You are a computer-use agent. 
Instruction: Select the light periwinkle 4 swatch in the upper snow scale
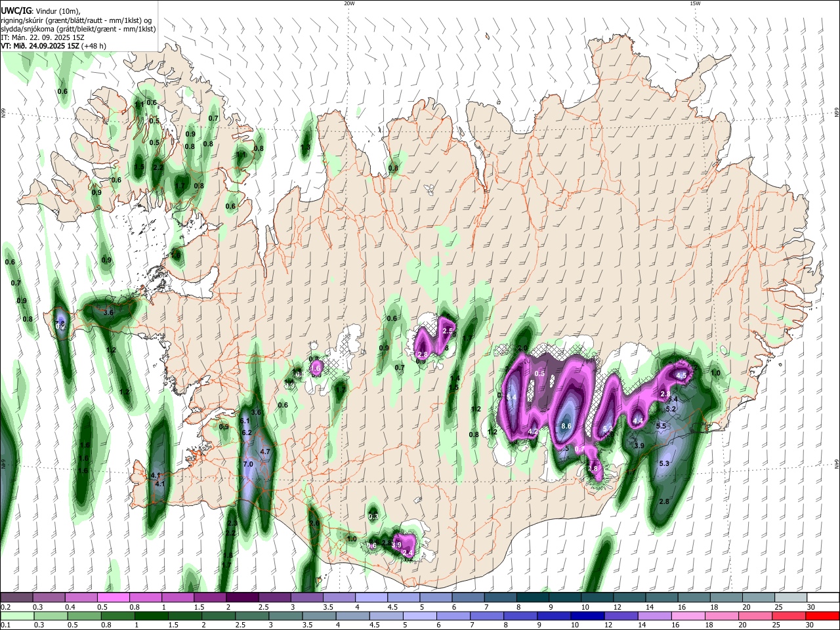click(x=371, y=598)
